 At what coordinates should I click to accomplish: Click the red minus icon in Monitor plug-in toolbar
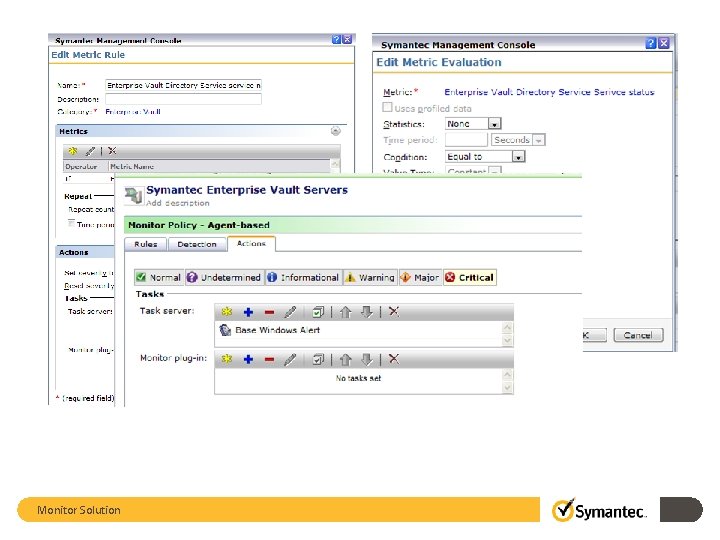[x=270, y=360]
